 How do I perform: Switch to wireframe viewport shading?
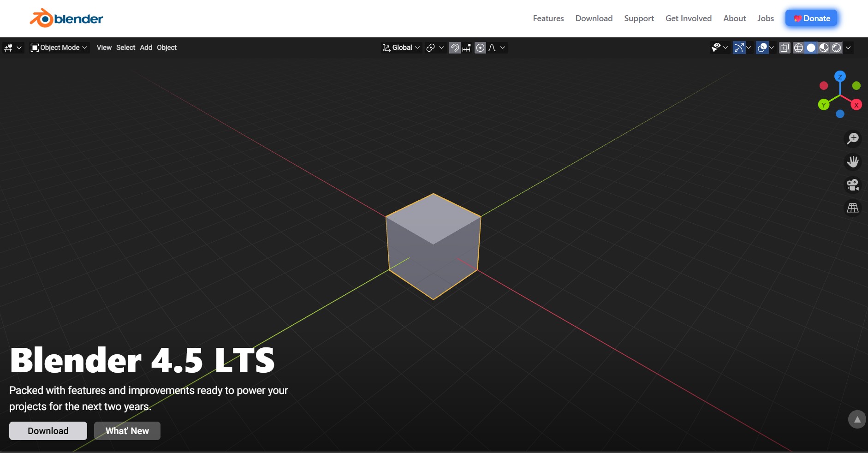coord(798,48)
